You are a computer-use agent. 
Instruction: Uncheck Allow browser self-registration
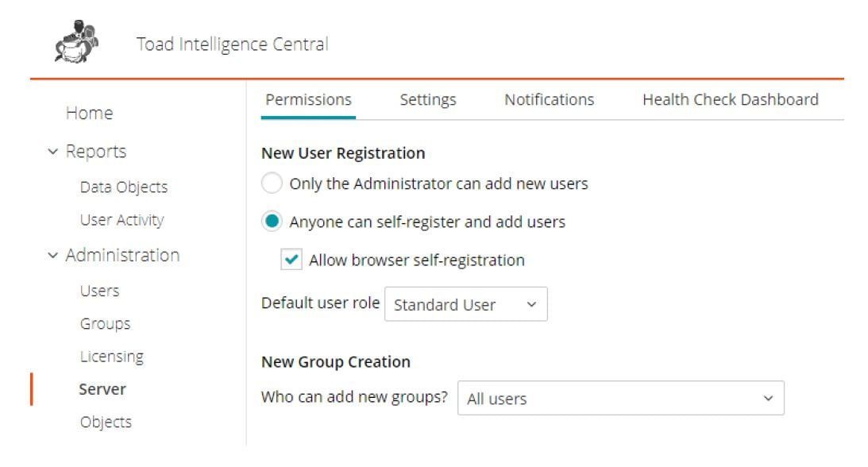point(291,259)
